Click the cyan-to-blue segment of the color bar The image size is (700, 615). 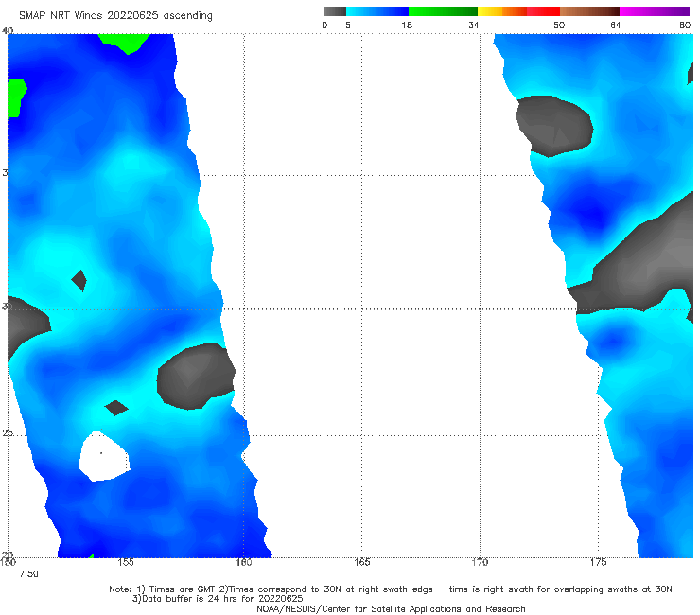click(x=377, y=11)
